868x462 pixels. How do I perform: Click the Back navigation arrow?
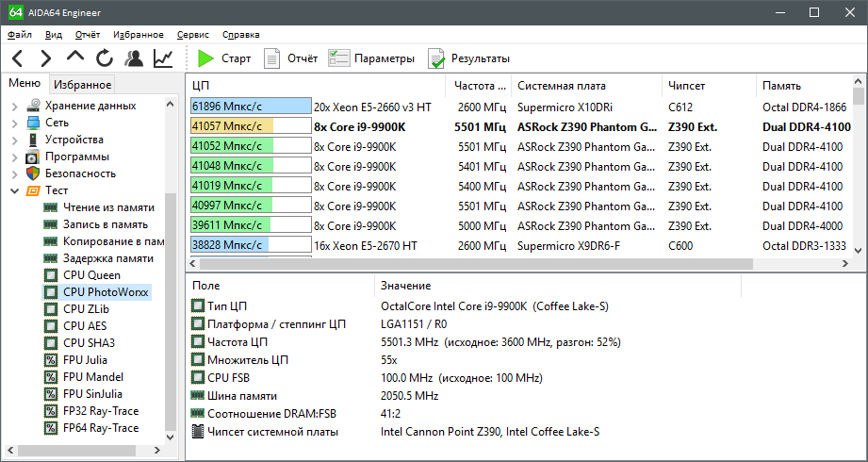[x=19, y=58]
